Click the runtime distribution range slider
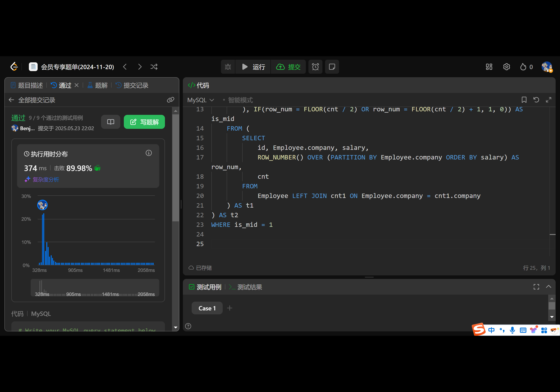Image resolution: width=560 pixels, height=392 pixels. click(x=95, y=288)
